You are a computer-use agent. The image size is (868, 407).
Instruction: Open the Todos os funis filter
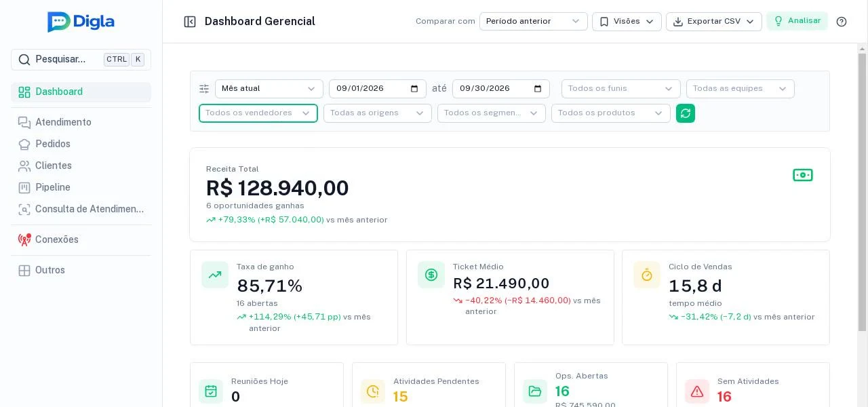(621, 89)
